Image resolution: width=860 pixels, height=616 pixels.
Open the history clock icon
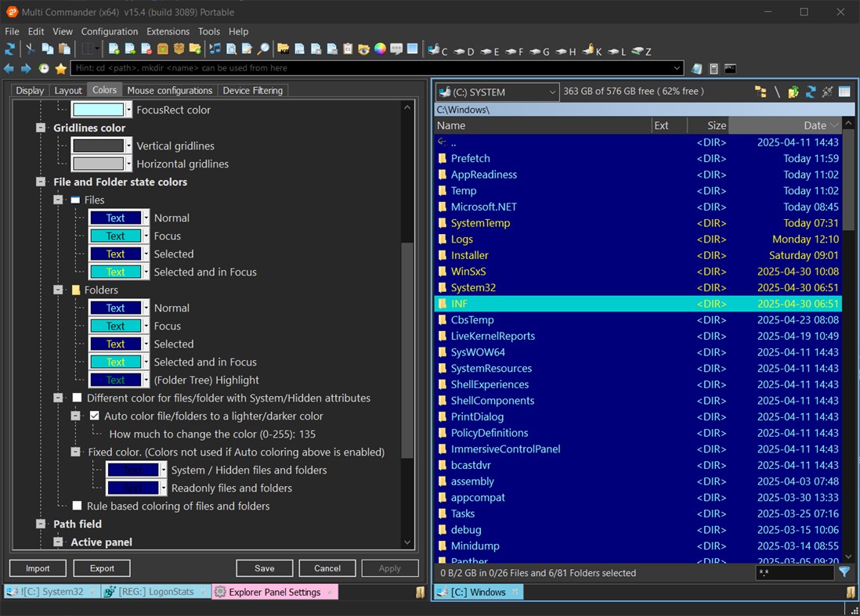coord(43,69)
